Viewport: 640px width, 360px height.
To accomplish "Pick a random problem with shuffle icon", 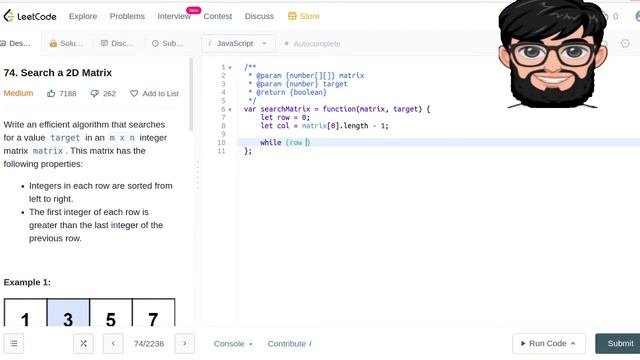I will [x=83, y=344].
